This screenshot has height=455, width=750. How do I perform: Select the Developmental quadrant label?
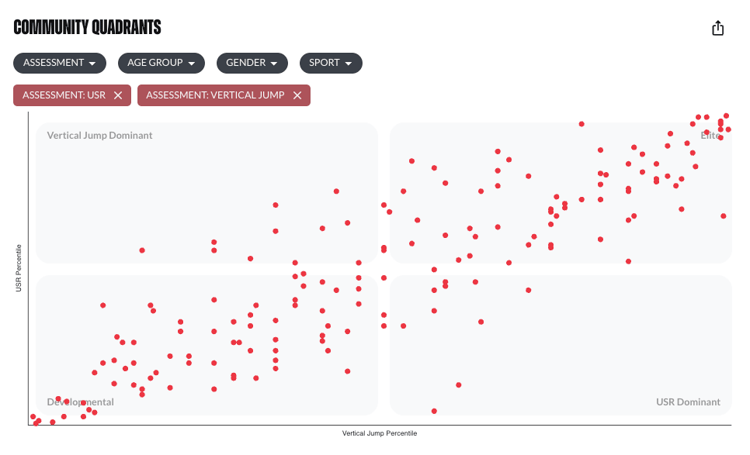point(80,402)
